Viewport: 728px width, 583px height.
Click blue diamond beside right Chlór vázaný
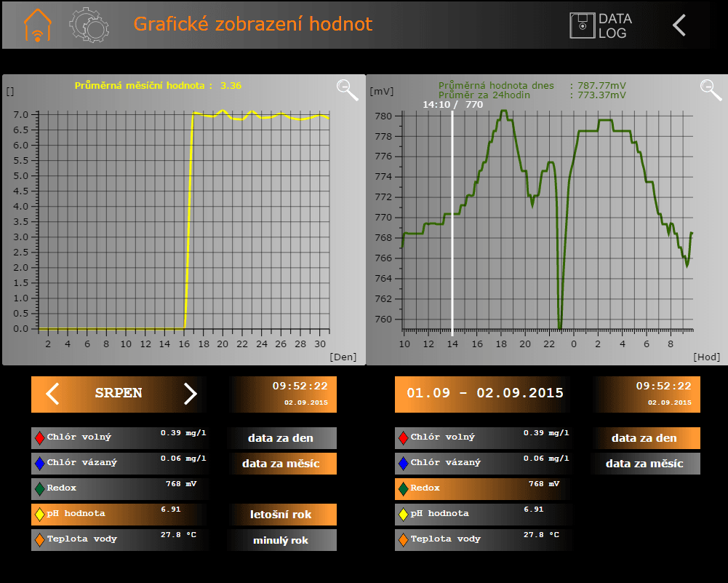404,463
